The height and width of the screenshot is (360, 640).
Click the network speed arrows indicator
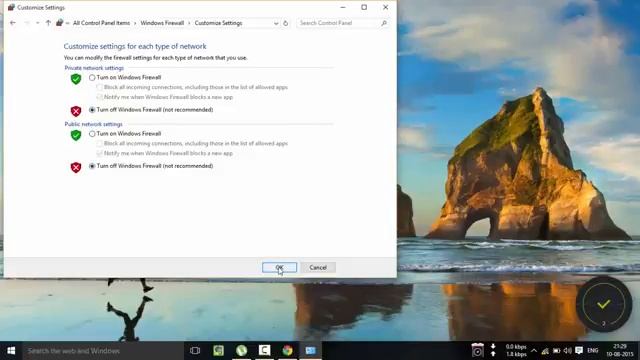point(493,350)
